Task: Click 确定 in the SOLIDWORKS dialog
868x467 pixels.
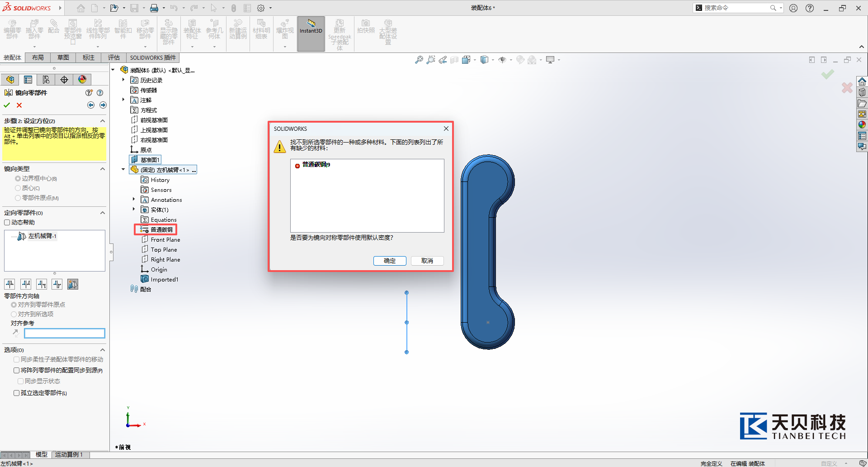Action: tap(389, 261)
